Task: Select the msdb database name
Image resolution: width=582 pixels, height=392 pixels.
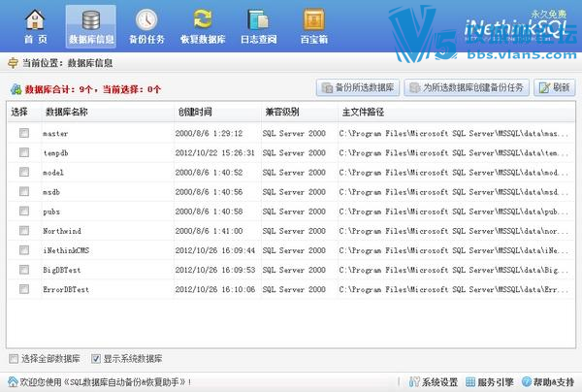Action: click(51, 192)
